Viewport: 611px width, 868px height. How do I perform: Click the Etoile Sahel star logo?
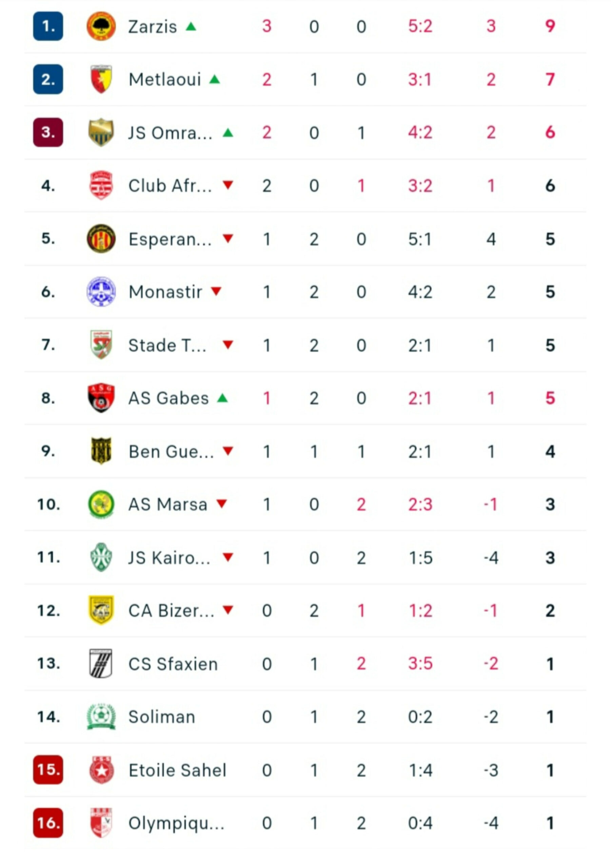101,770
